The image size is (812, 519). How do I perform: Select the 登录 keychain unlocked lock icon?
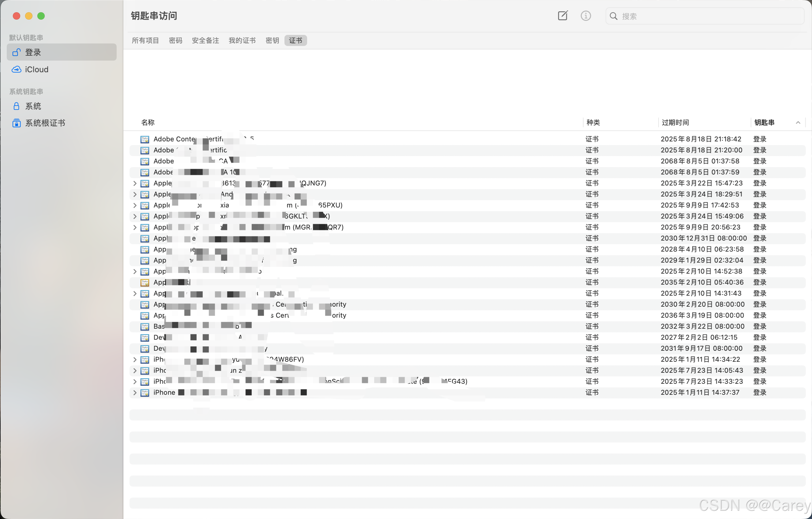[16, 52]
